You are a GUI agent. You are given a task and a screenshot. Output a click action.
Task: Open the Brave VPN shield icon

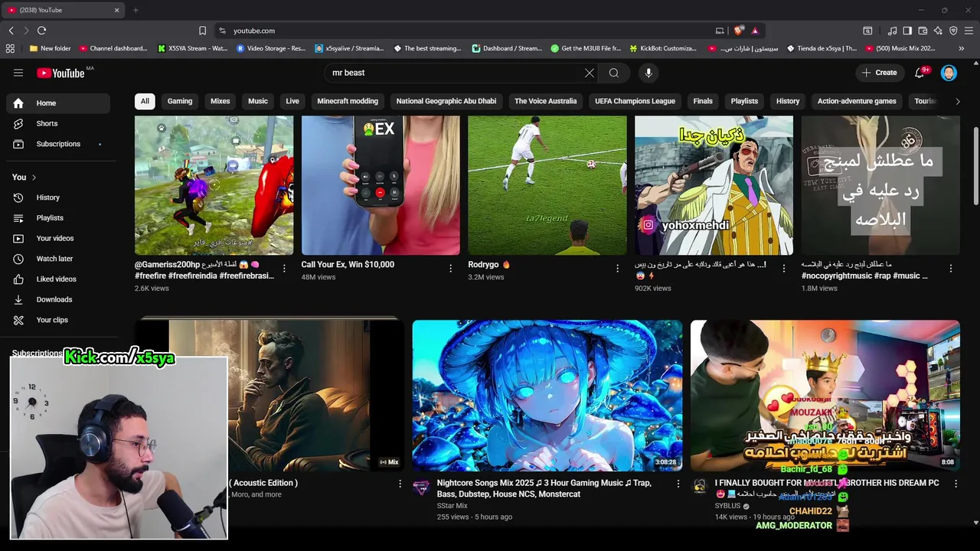coord(953,31)
